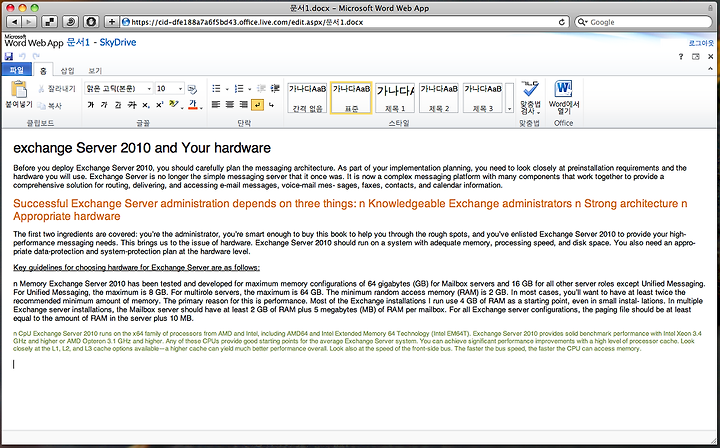Click the SkyDrive link in header

(x=118, y=42)
